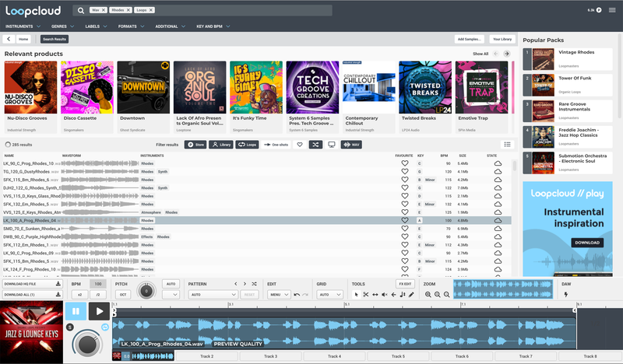
Task: Toggle the Store filter button
Action: click(195, 145)
